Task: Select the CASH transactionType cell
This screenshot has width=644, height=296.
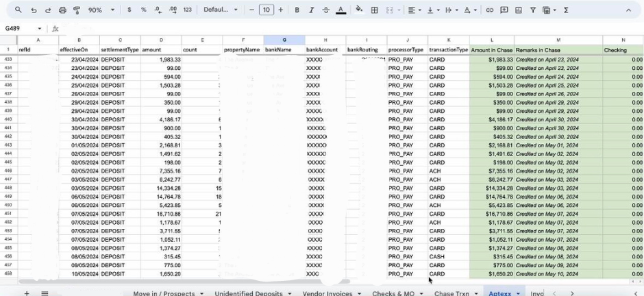Action: coord(449,256)
